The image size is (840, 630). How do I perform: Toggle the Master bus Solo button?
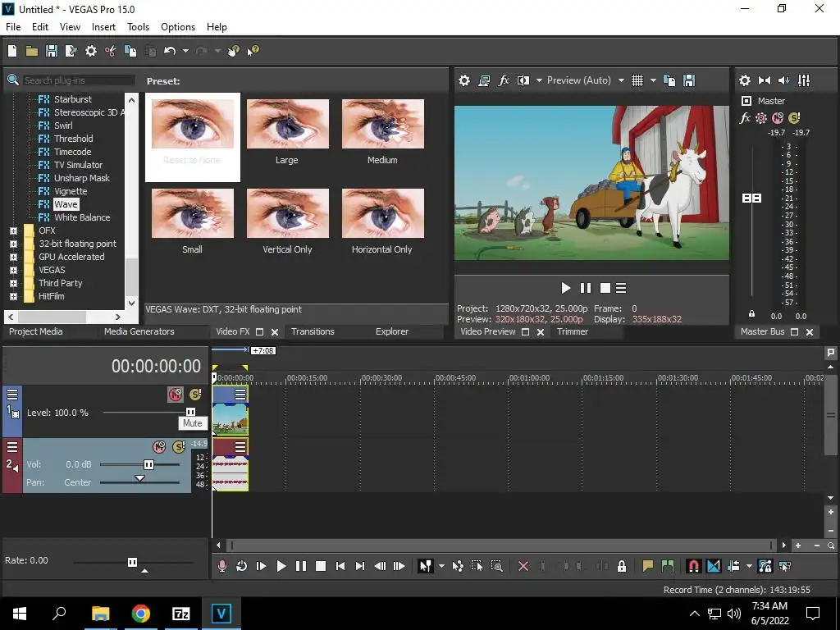click(794, 118)
